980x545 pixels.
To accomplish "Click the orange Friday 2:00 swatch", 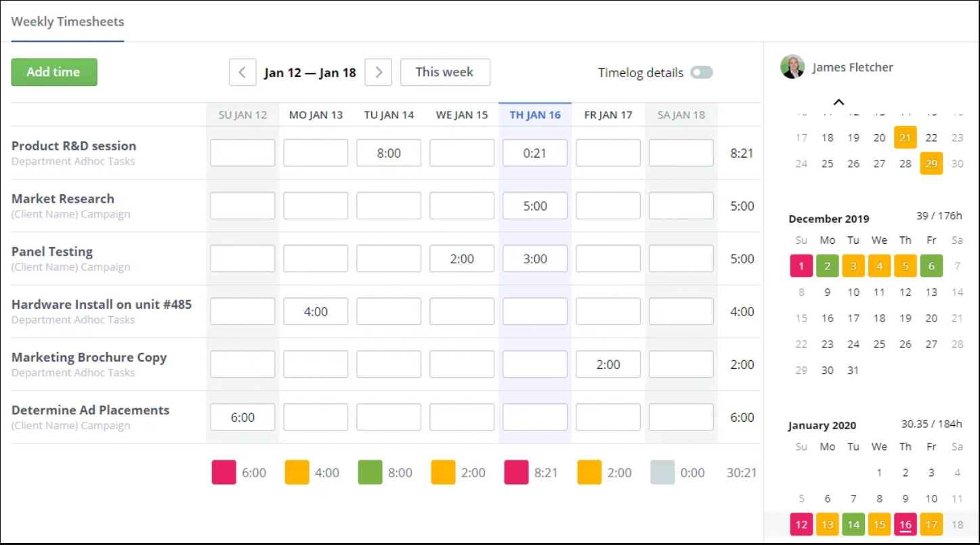I will 590,473.
